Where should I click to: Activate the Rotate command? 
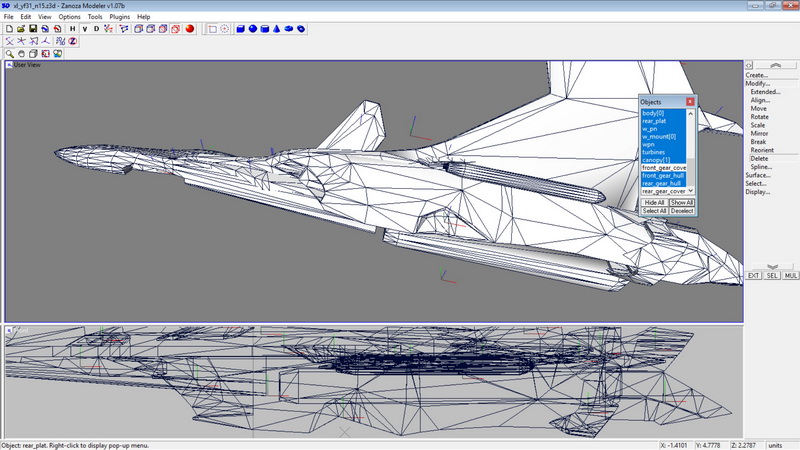tap(760, 117)
